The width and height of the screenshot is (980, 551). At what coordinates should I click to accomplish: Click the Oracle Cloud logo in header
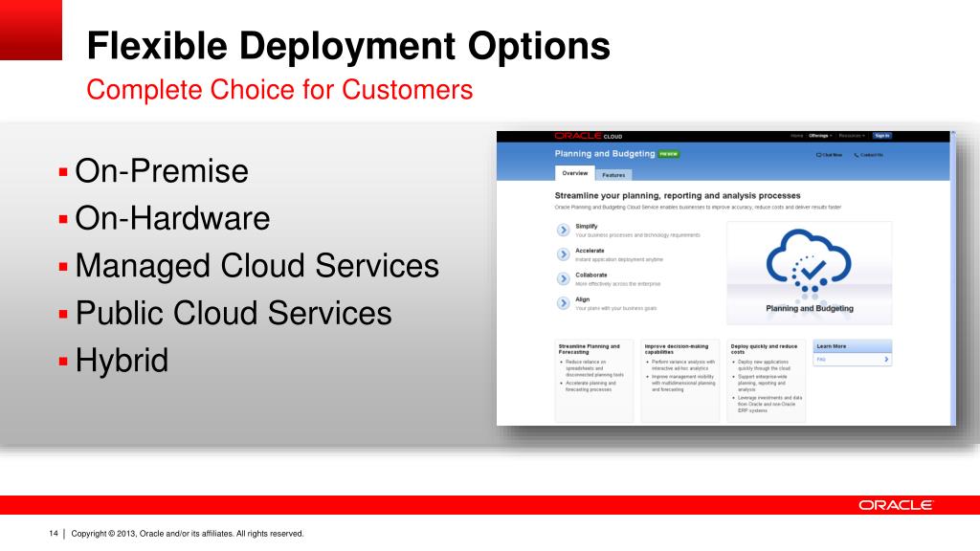589,136
